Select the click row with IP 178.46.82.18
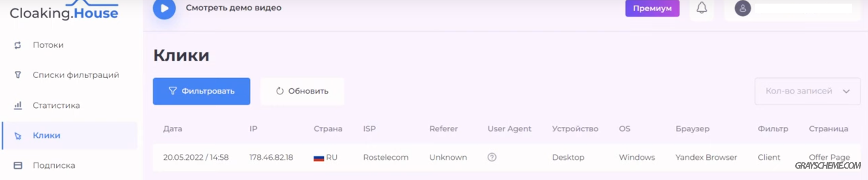Image resolution: width=868 pixels, height=180 pixels. point(506,157)
